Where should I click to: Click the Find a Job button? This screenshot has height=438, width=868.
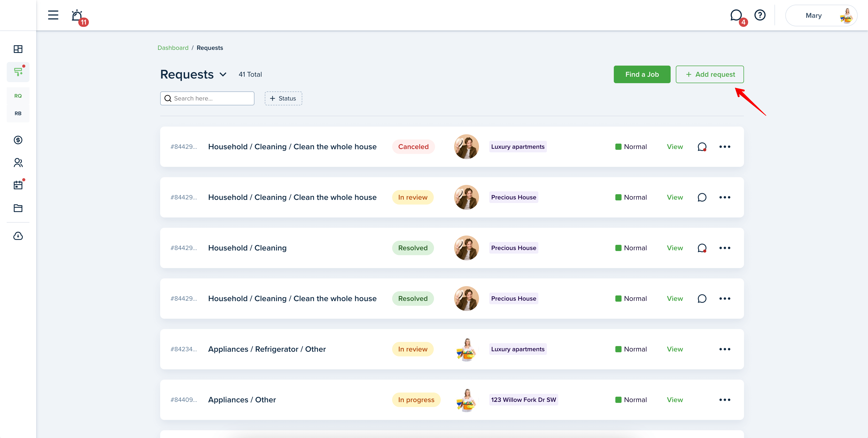tap(642, 74)
